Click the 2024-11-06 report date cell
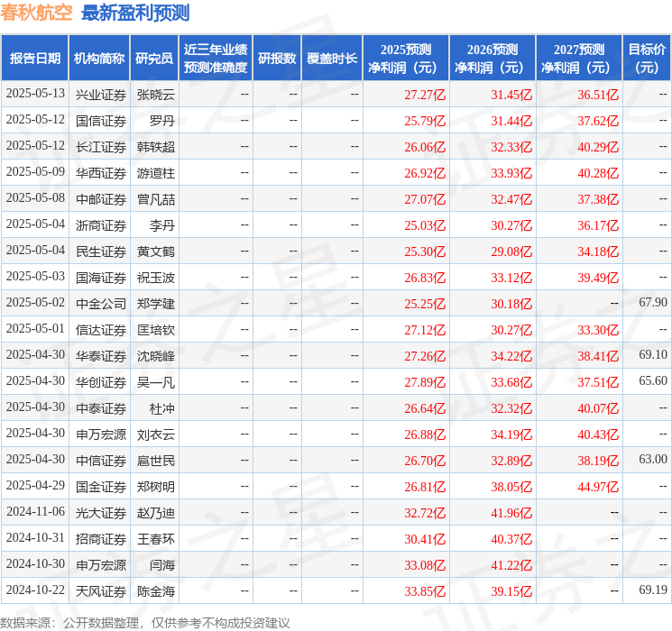The image size is (672, 631). point(35,512)
